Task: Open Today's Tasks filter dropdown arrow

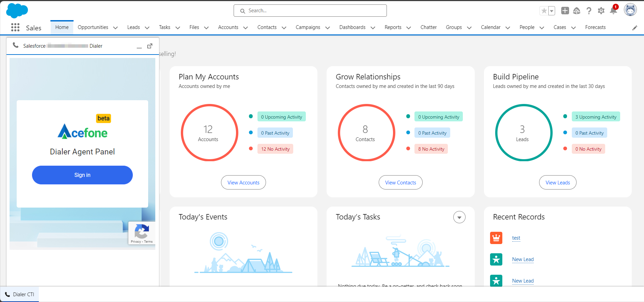Action: (x=459, y=217)
